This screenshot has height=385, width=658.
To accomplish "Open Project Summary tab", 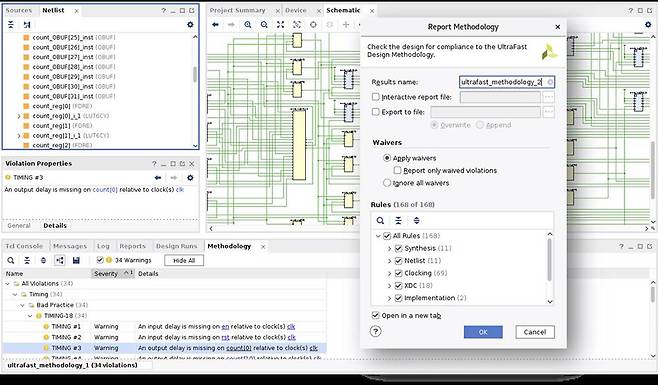I will [x=238, y=10].
